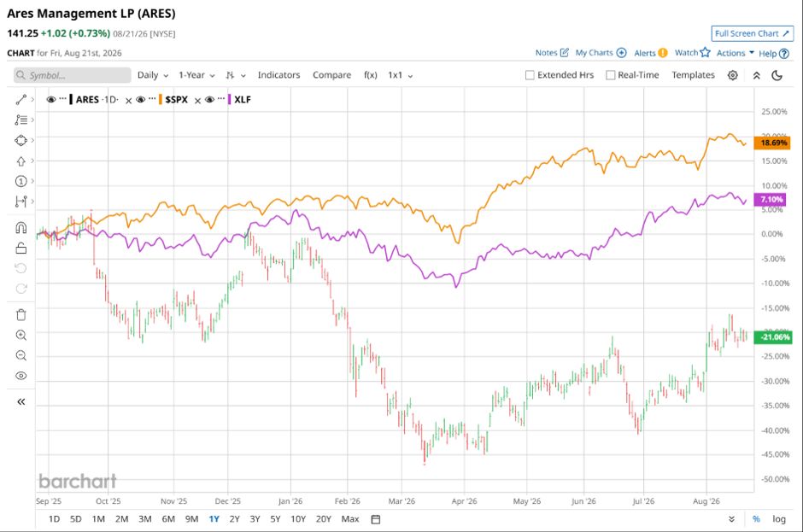The height and width of the screenshot is (532, 803).
Task: Toggle the log scale button
Action: [x=779, y=519]
